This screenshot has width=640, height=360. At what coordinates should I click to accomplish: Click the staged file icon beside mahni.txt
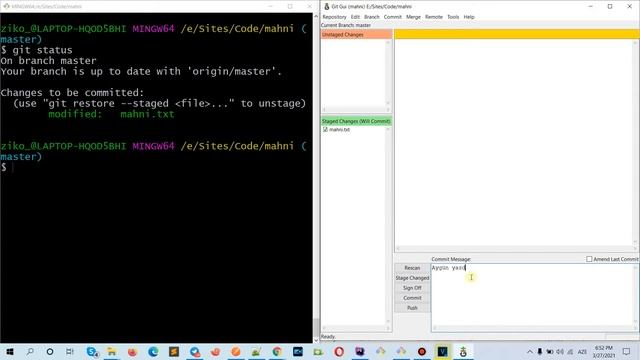pyautogui.click(x=325, y=129)
